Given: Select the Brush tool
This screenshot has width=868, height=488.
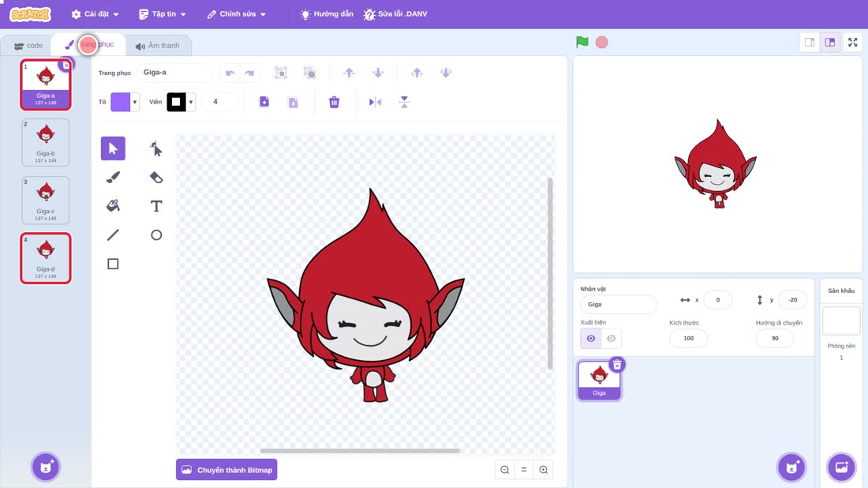Looking at the screenshot, I should (x=113, y=177).
